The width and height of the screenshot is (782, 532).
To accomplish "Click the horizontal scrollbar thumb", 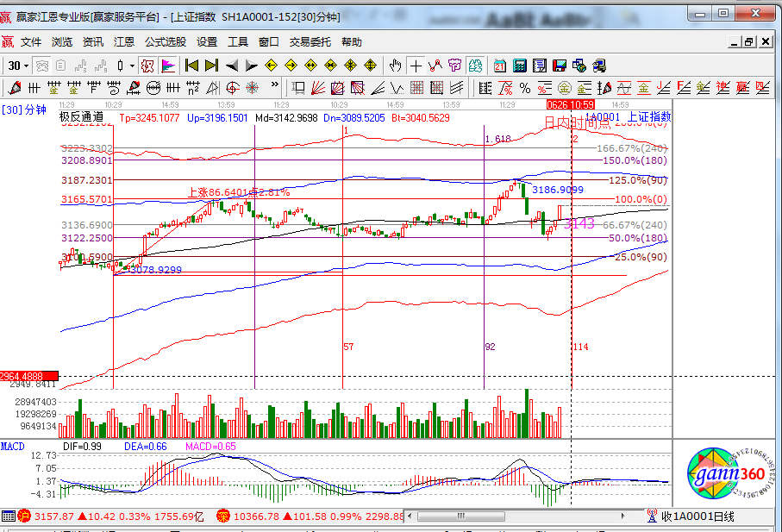I will coord(460,516).
